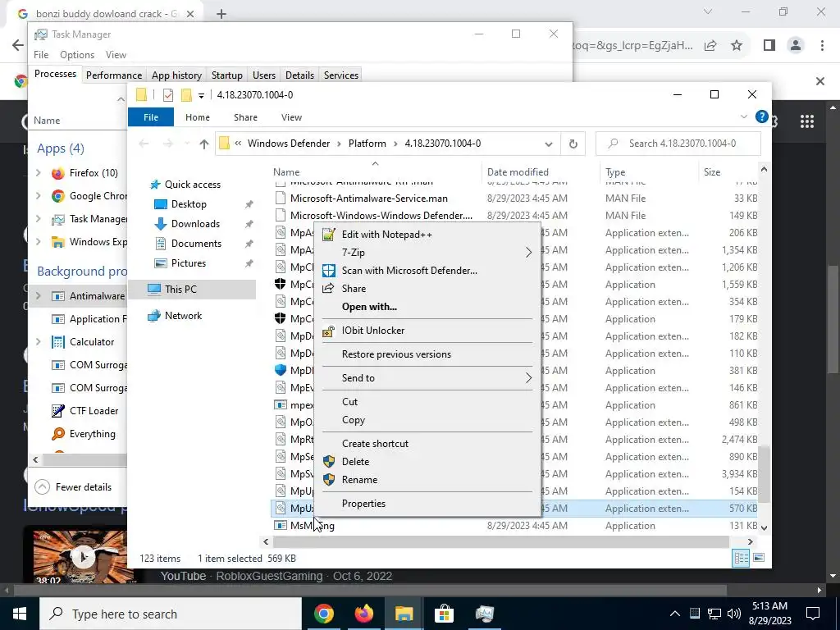Click the IObit Unlocker padlock icon
This screenshot has width=840, height=630.
pyautogui.click(x=328, y=331)
